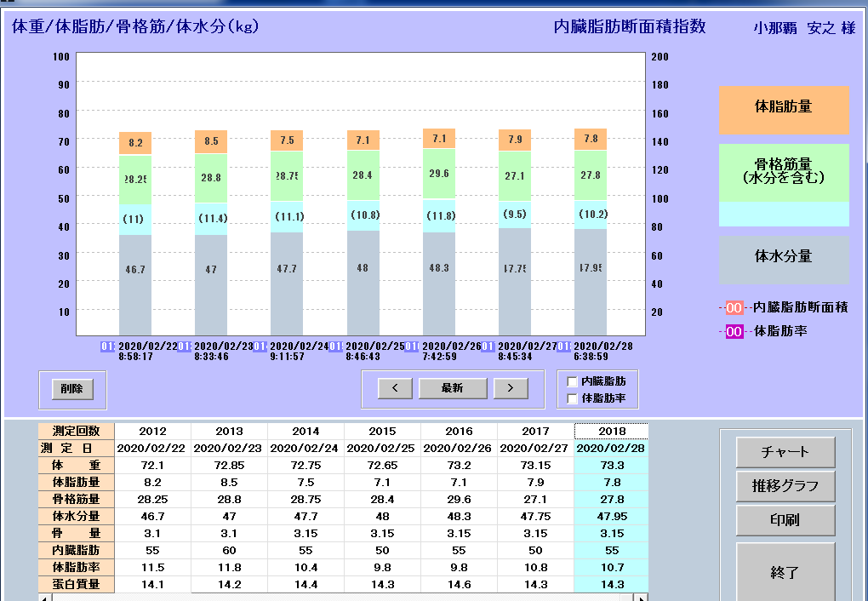Click the next page arrow button
Viewport: 868px width, 601px height.
pos(510,388)
